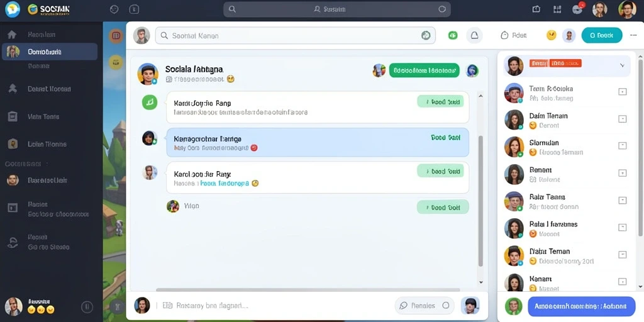
Task: Open the globe icon in the top bar
Action: (114, 9)
